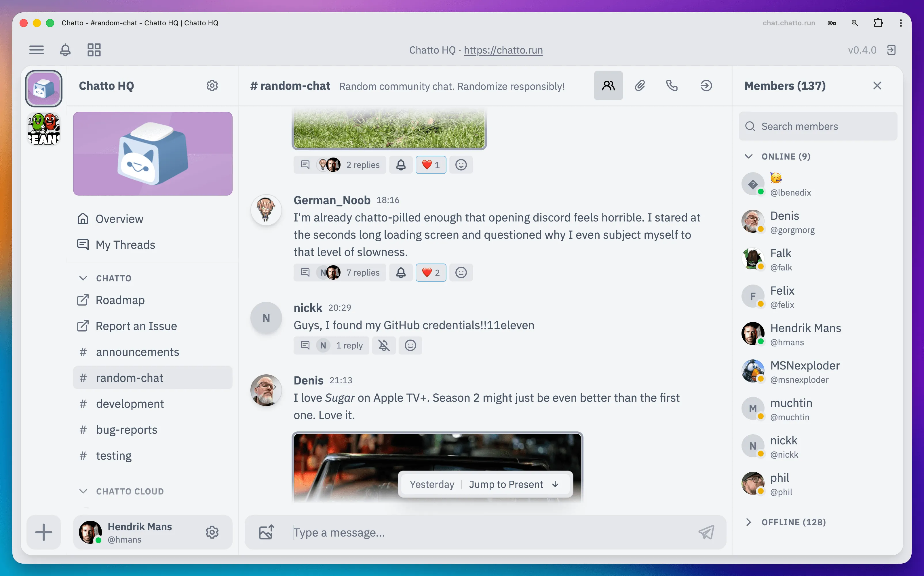924x576 pixels.
Task: Open the spaces grid icon
Action: click(94, 50)
